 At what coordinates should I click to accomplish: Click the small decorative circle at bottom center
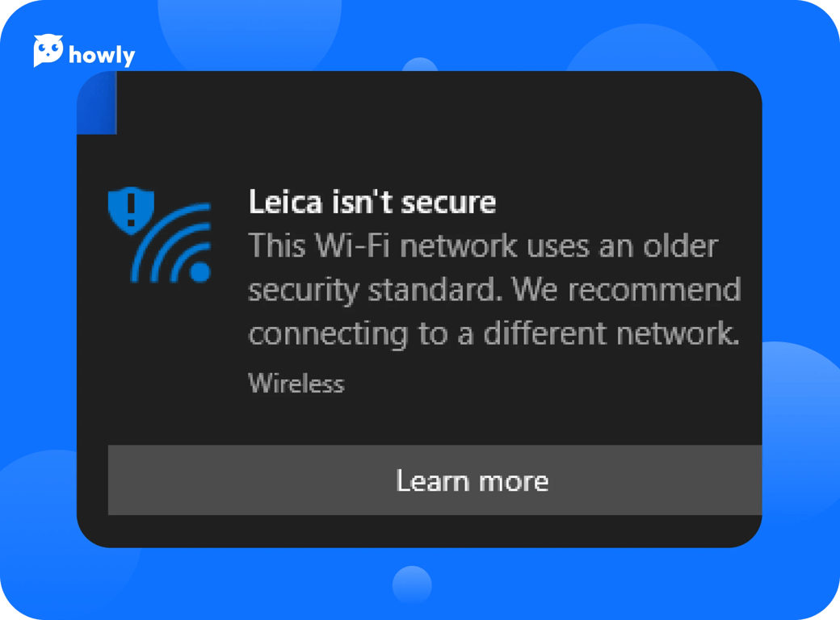click(412, 584)
